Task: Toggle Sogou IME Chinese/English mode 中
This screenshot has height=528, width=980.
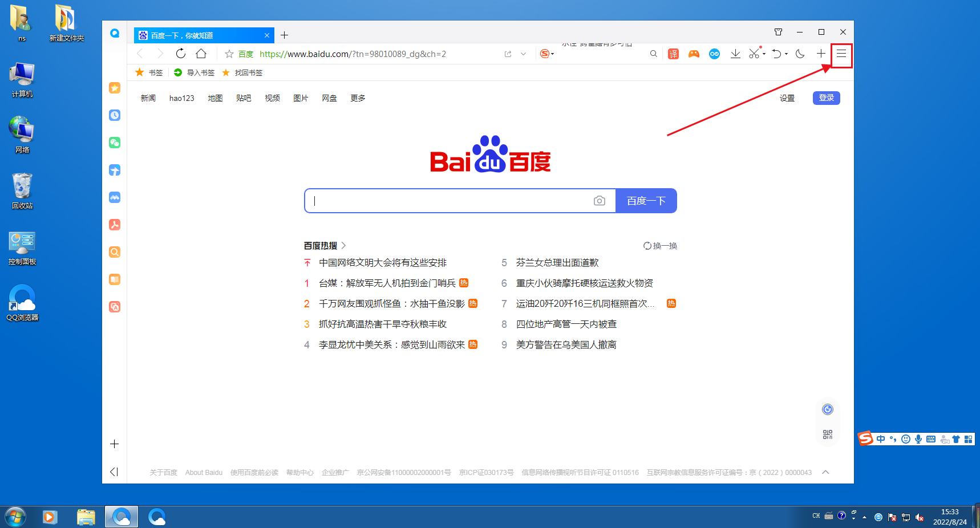Action: click(881, 439)
